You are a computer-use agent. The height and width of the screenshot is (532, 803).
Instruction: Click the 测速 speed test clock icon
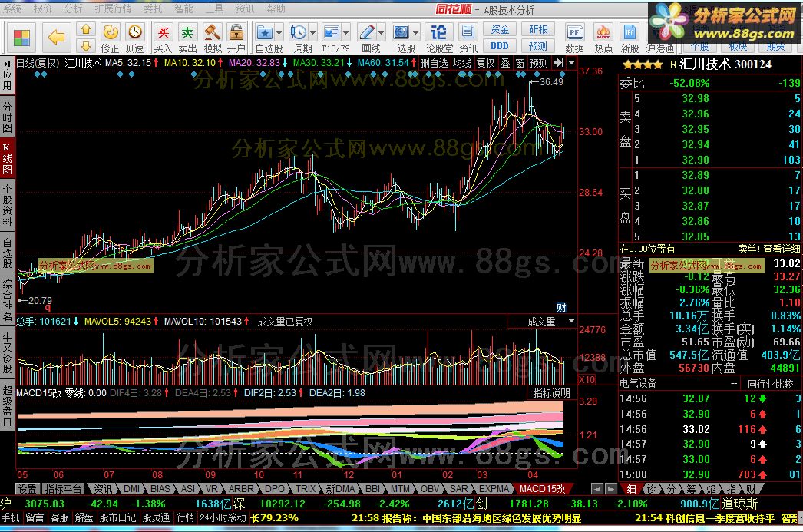click(135, 33)
